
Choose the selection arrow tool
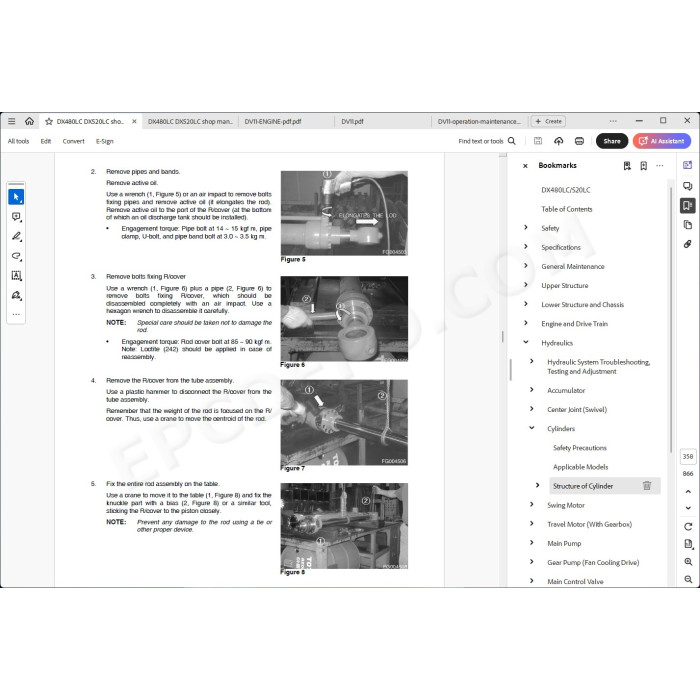pyautogui.click(x=16, y=197)
